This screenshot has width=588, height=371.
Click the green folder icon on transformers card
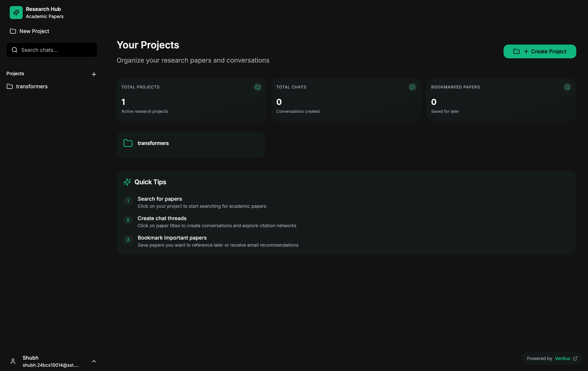[x=128, y=143]
